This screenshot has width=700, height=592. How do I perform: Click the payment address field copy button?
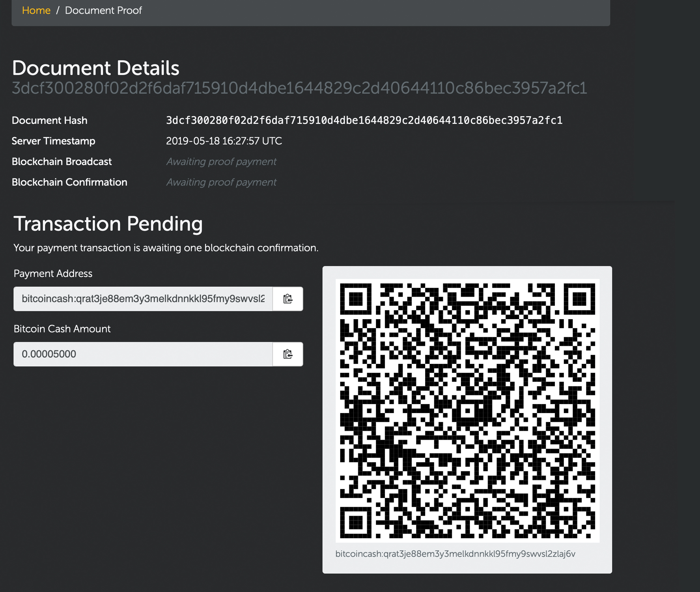pyautogui.click(x=288, y=299)
